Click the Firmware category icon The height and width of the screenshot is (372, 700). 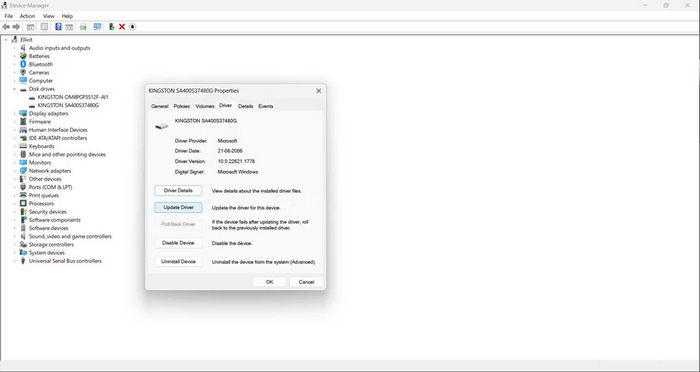(23, 121)
